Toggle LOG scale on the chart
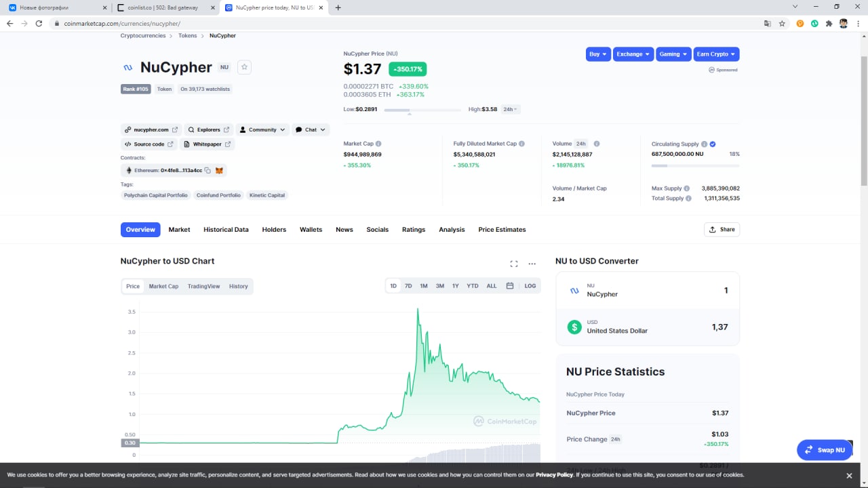The height and width of the screenshot is (488, 868). coord(530,286)
